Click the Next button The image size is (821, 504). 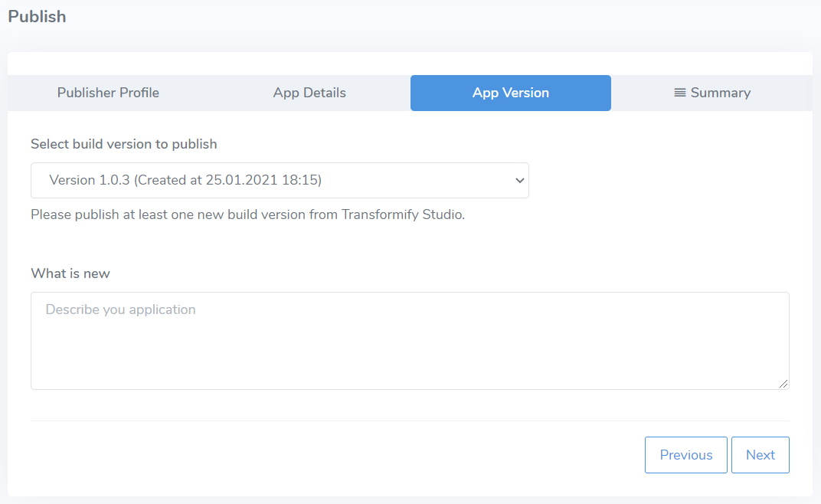click(x=760, y=455)
